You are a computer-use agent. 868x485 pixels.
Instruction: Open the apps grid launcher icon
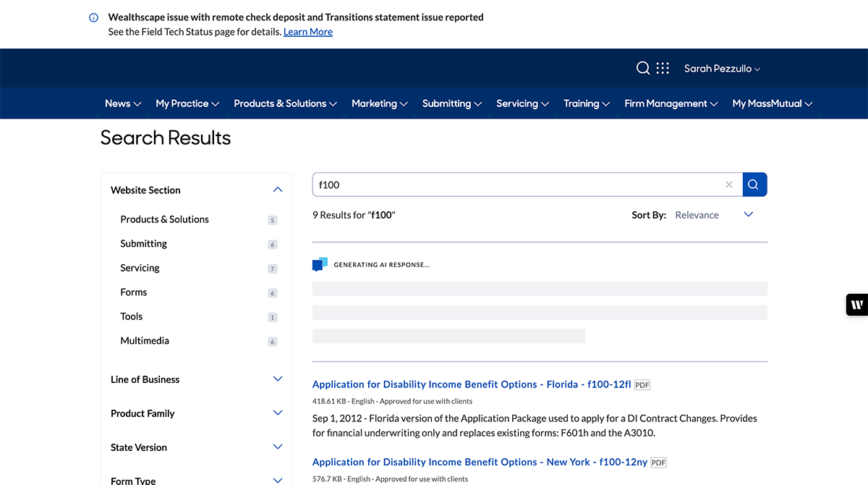tap(663, 68)
